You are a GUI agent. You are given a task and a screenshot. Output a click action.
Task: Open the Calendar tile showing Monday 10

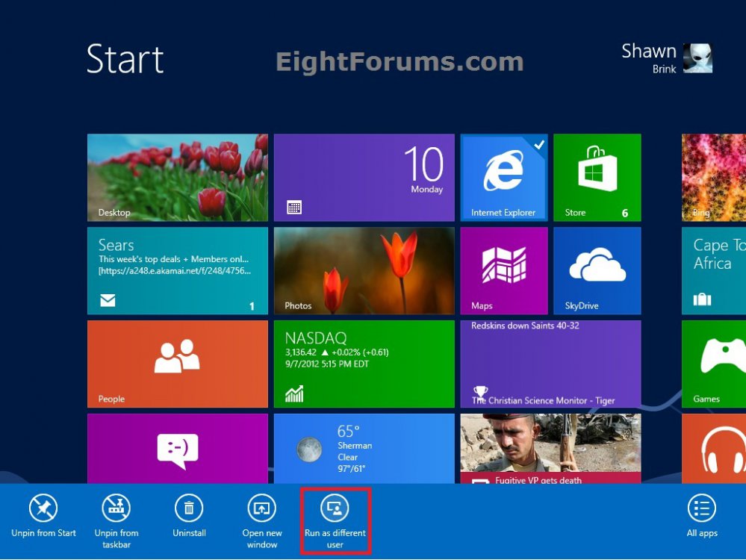[x=364, y=178]
